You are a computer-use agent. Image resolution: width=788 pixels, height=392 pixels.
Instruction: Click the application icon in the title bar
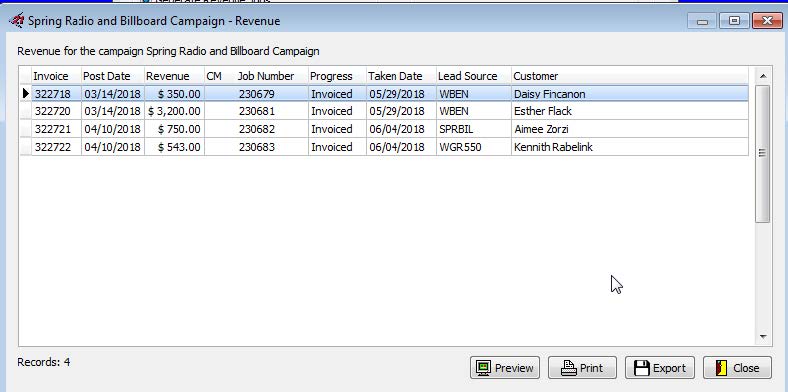pyautogui.click(x=17, y=21)
